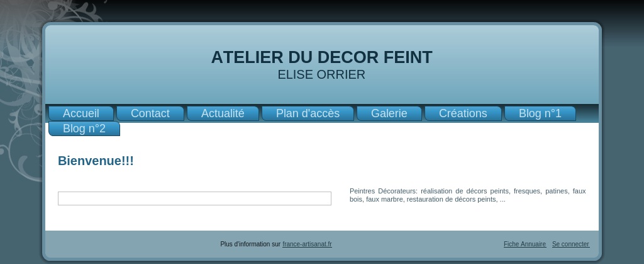The height and width of the screenshot is (264, 644).
Task: Click the ELISE ORRIER subtitle
Action: [321, 75]
